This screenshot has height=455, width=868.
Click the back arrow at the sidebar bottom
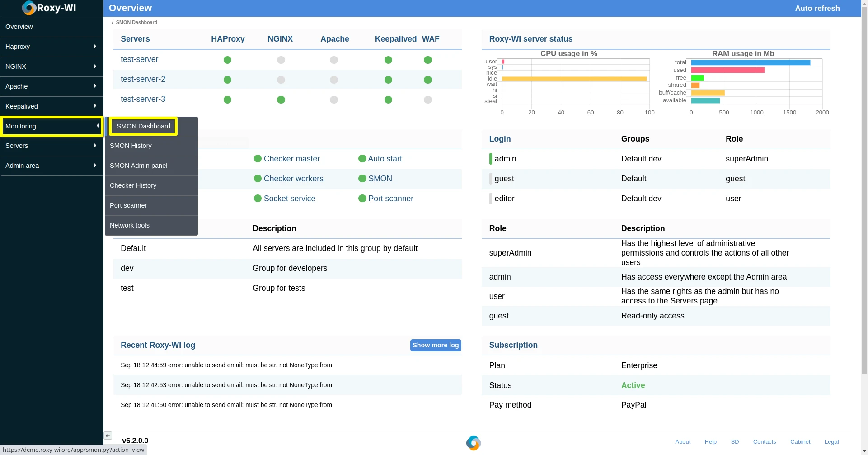[x=108, y=436]
